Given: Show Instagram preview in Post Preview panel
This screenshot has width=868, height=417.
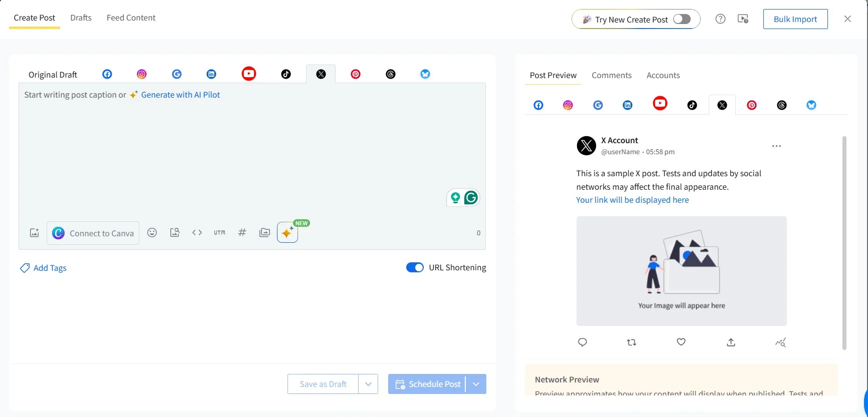Looking at the screenshot, I should pos(568,105).
